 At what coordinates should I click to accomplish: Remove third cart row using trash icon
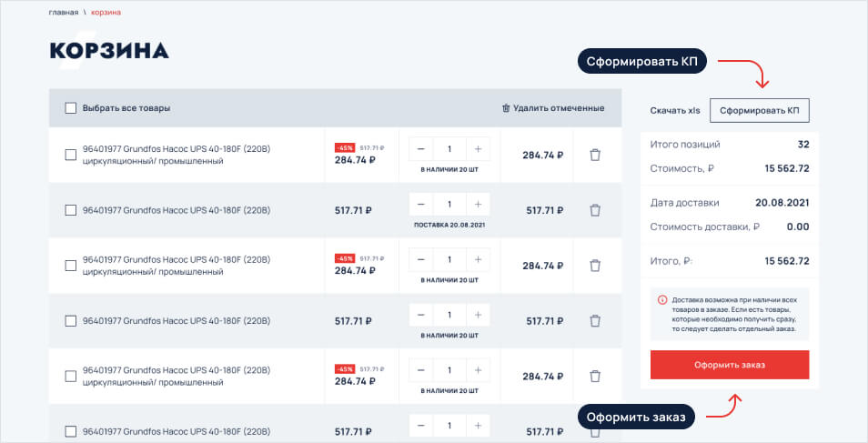click(595, 266)
